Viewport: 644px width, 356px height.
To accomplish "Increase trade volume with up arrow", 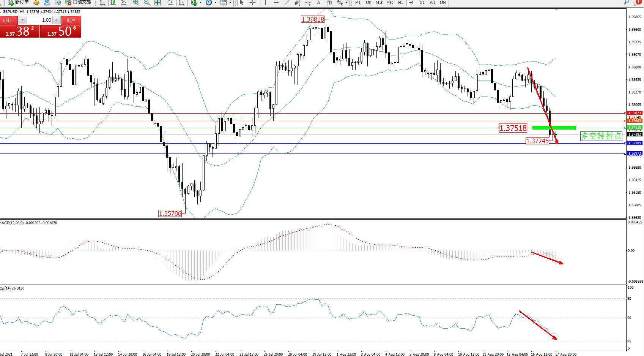I will point(57,20).
